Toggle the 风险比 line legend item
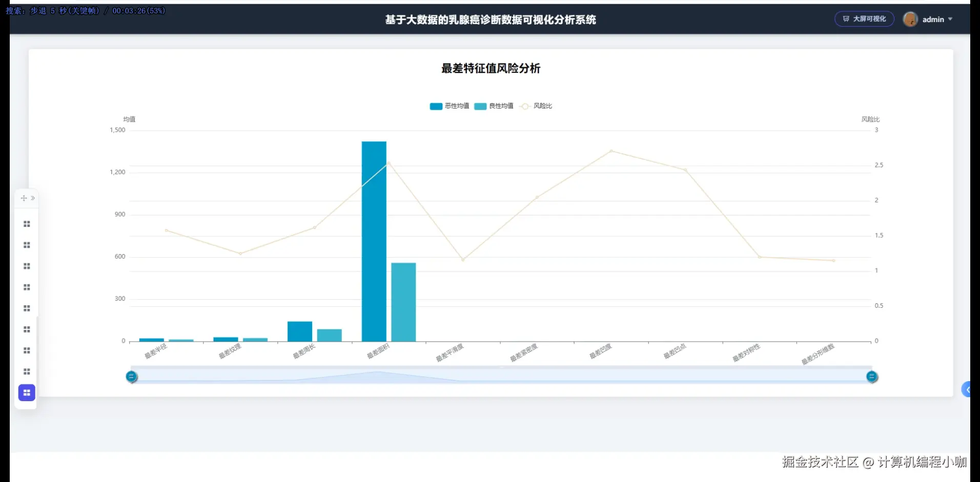Image resolution: width=980 pixels, height=482 pixels. click(x=536, y=106)
